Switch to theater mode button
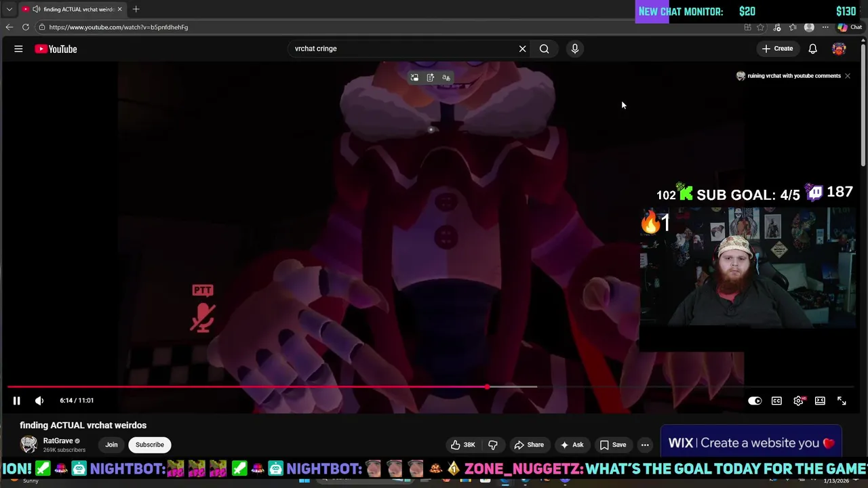 coord(820,401)
